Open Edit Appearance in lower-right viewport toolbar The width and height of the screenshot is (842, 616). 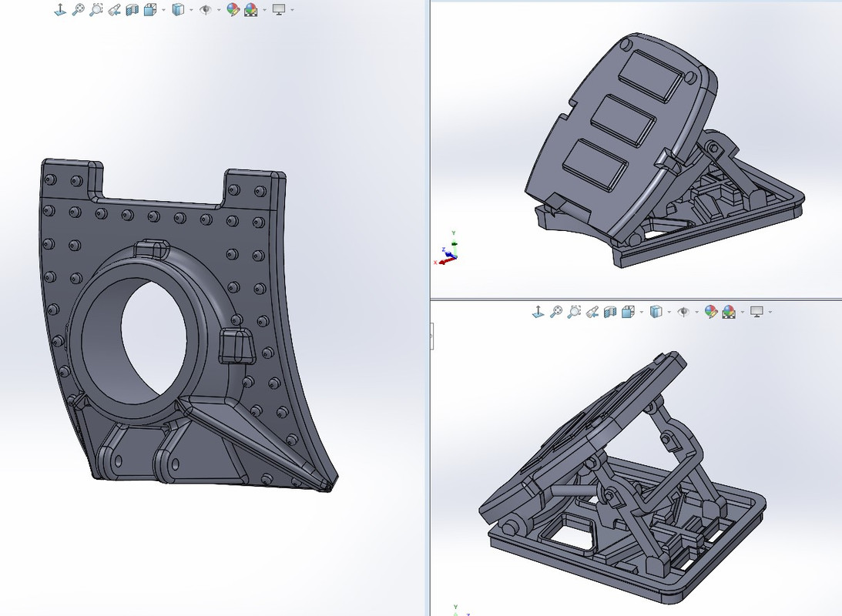coord(710,312)
